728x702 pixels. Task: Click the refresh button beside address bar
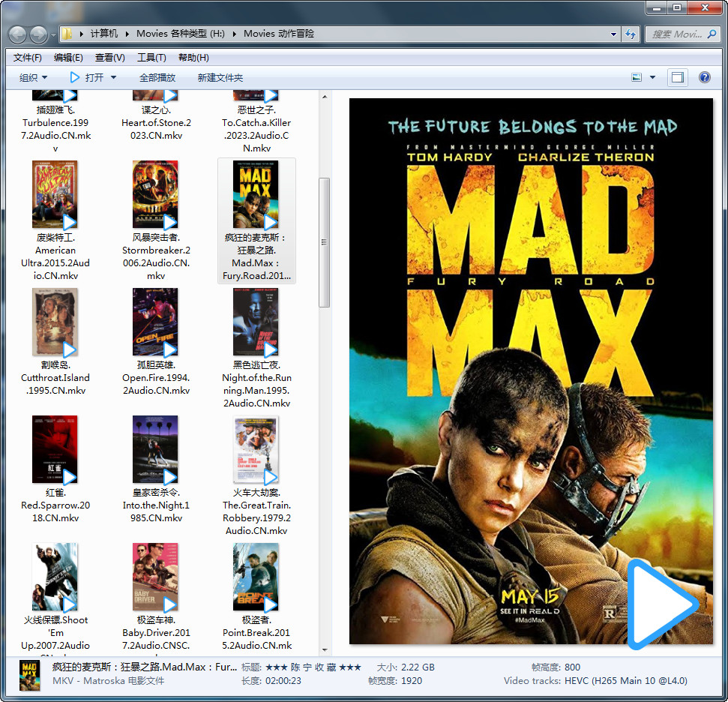tap(630, 34)
